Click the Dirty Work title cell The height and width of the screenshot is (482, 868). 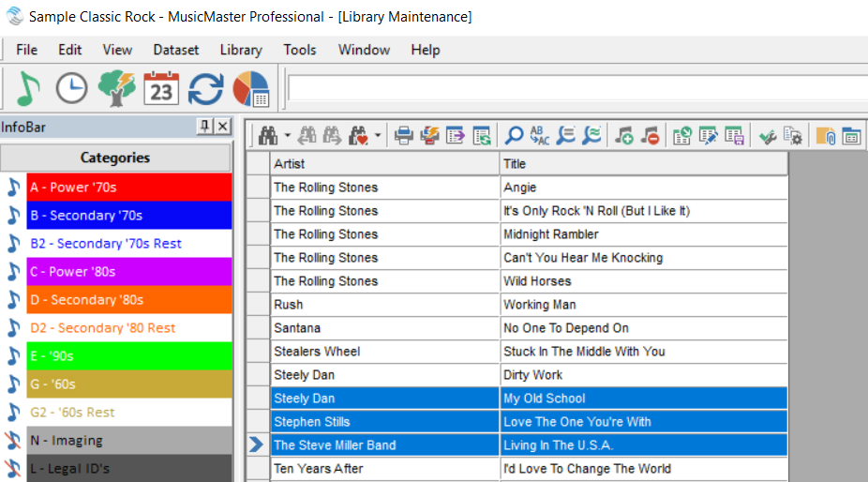coord(644,375)
